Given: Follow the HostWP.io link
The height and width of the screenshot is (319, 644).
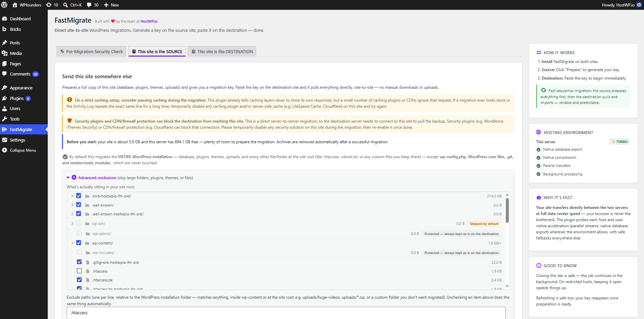Looking at the screenshot, I should [149, 21].
